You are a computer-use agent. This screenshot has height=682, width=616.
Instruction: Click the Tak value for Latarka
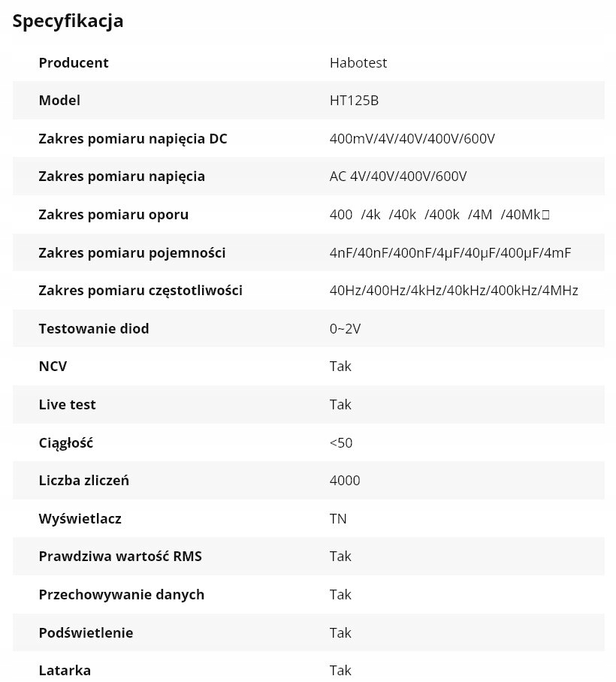340,670
